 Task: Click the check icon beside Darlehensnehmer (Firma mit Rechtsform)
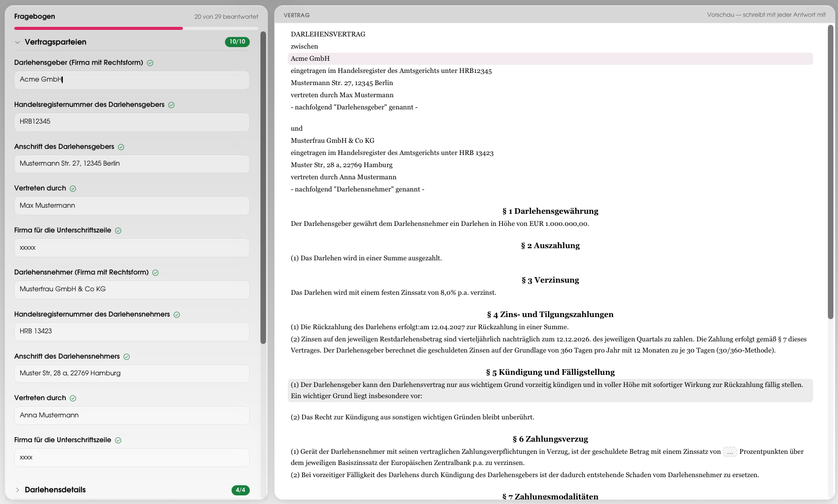click(156, 273)
